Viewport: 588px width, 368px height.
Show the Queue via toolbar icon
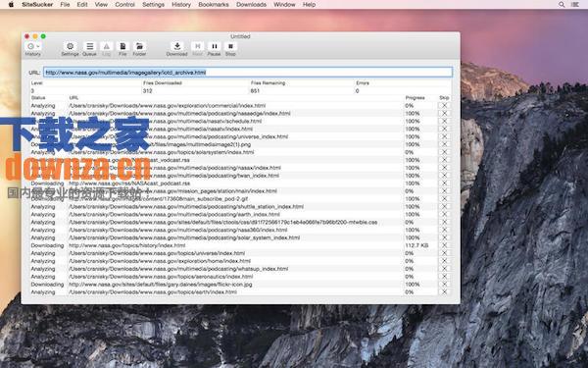(x=89, y=46)
